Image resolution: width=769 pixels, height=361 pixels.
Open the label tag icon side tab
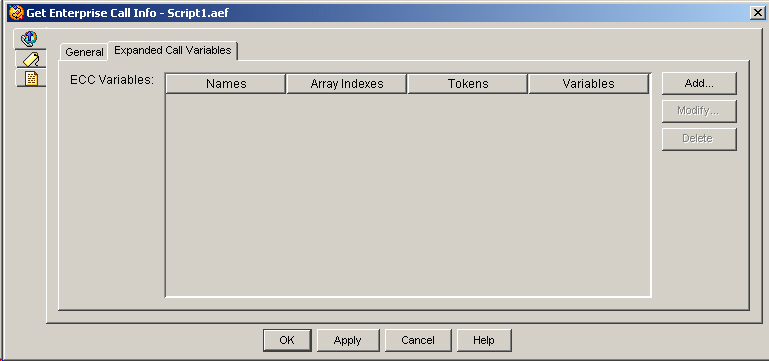(x=31, y=59)
